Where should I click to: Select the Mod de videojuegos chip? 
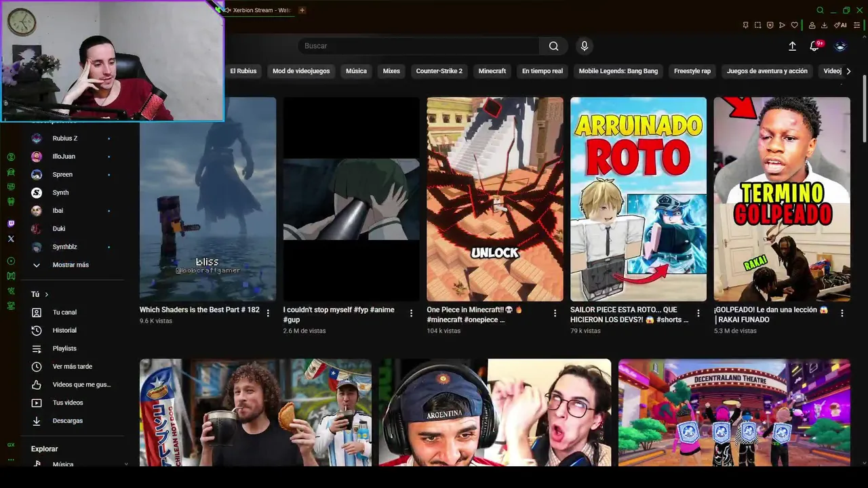pyautogui.click(x=301, y=71)
